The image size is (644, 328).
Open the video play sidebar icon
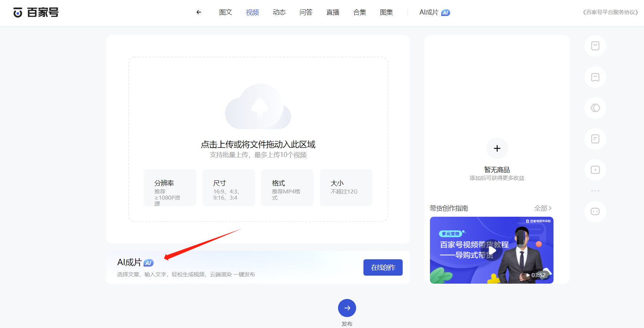(595, 170)
